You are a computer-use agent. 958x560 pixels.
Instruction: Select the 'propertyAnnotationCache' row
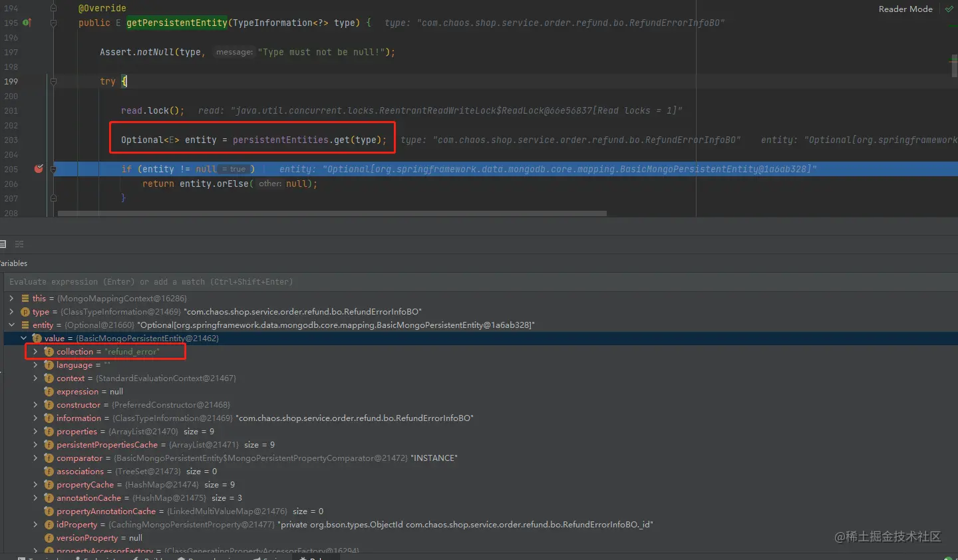click(479, 511)
